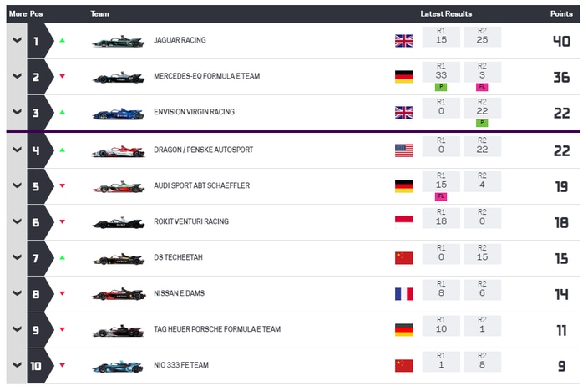This screenshot has width=588, height=391.
Task: Click green P badge under Envision Virgin R2
Action: [x=482, y=123]
